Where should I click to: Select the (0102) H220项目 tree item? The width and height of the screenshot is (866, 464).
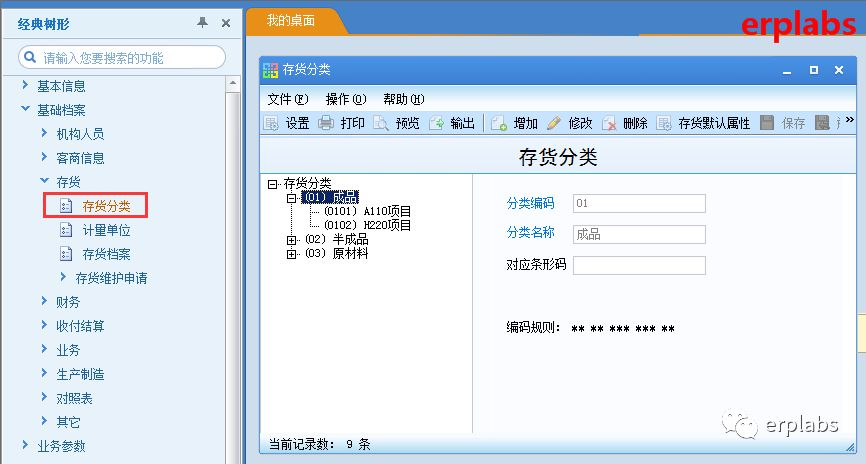(x=368, y=225)
